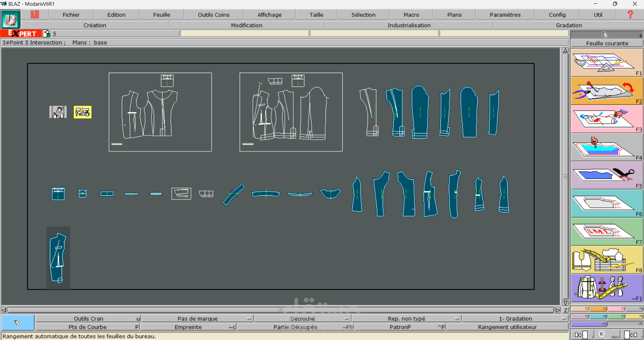
Task: Open the Fichier menu
Action: pyautogui.click(x=71, y=15)
